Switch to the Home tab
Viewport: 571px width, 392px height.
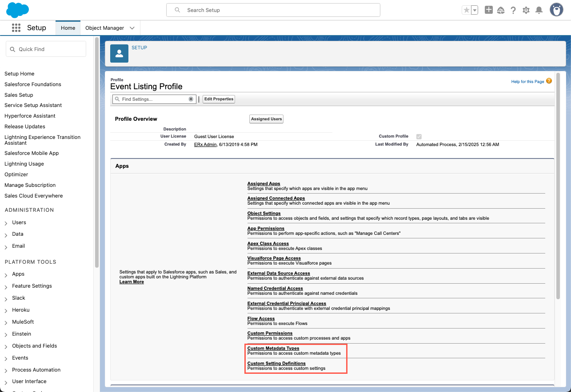pyautogui.click(x=68, y=28)
